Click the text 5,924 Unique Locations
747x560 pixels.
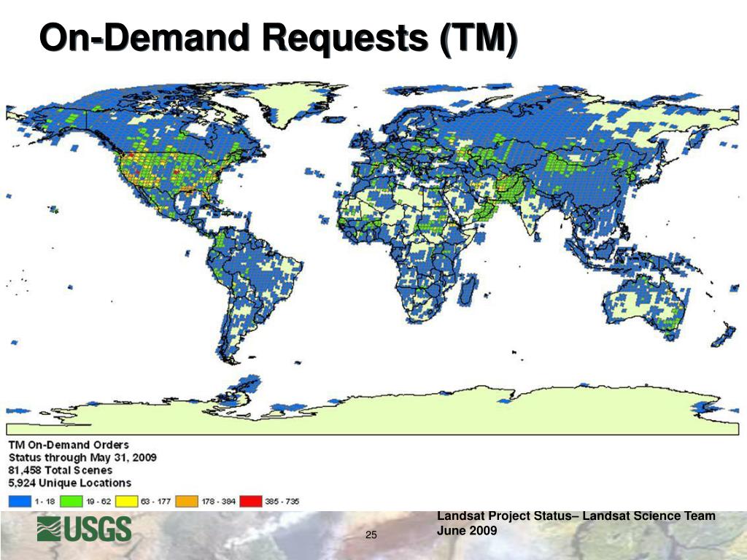pyautogui.click(x=69, y=483)
